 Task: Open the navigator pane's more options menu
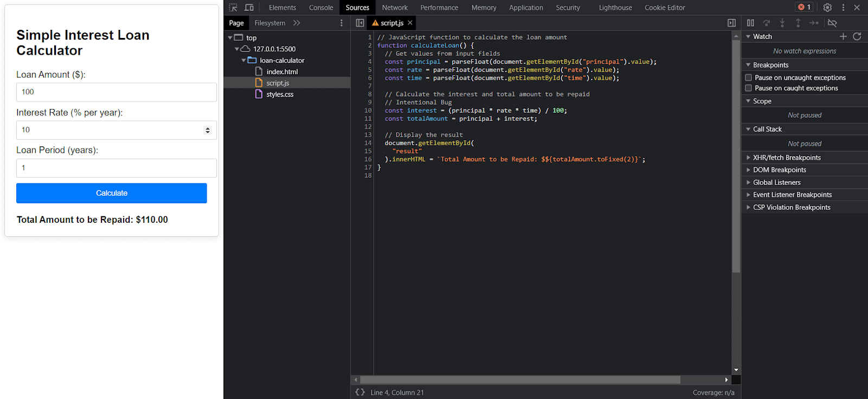[x=341, y=23]
